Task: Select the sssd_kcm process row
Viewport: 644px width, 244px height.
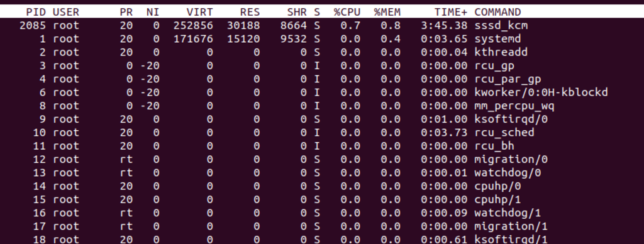Action: click(x=322, y=25)
